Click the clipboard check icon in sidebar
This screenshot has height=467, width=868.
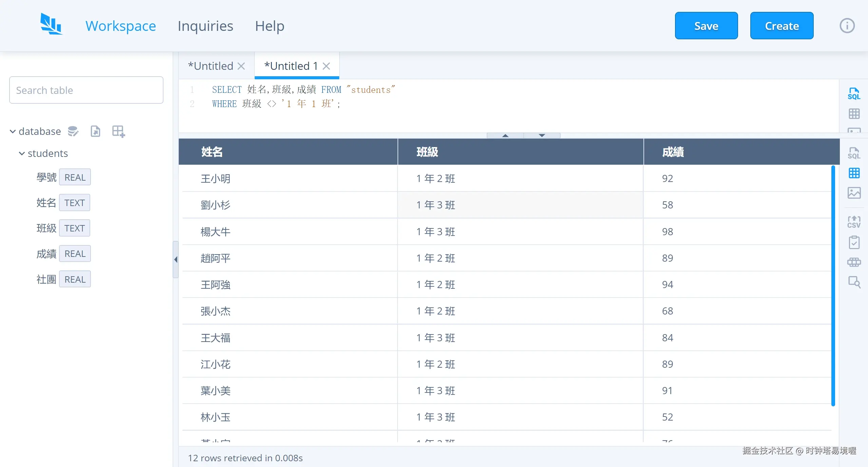point(854,242)
